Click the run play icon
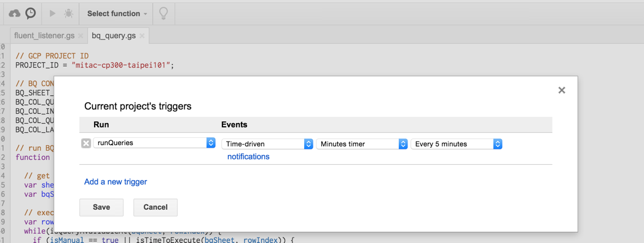This screenshot has height=243, width=644. [52, 14]
